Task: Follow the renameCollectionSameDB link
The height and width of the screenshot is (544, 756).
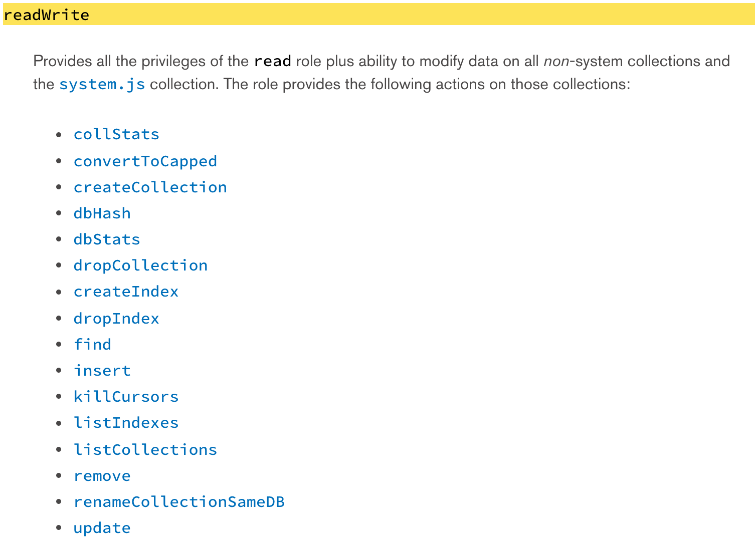Action: point(179,502)
